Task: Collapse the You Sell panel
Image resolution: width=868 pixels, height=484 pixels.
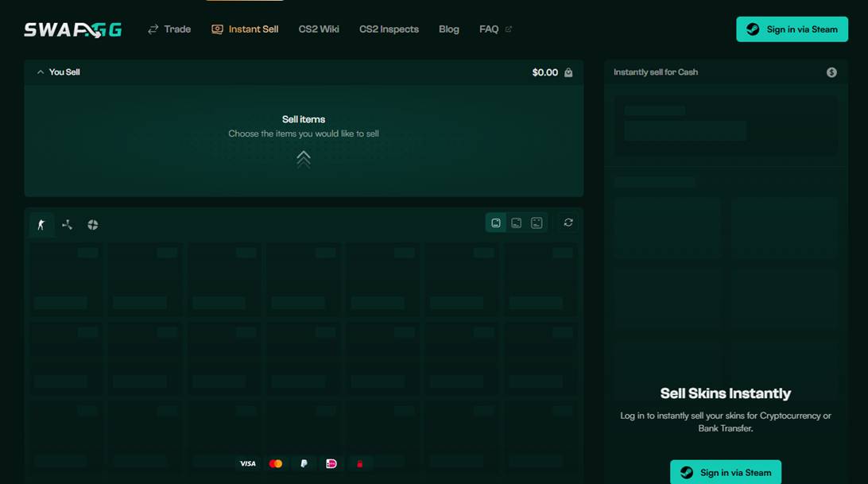Action: coord(41,71)
